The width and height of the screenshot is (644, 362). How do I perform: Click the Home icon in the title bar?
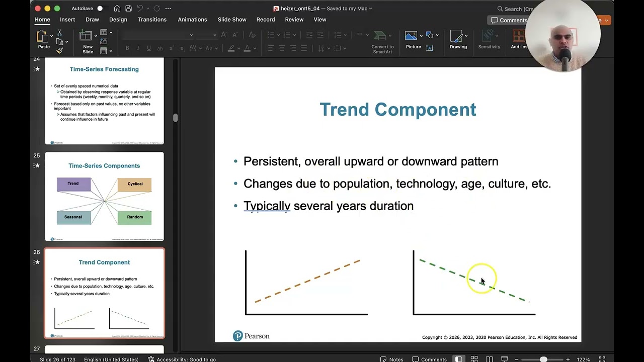[x=117, y=9]
